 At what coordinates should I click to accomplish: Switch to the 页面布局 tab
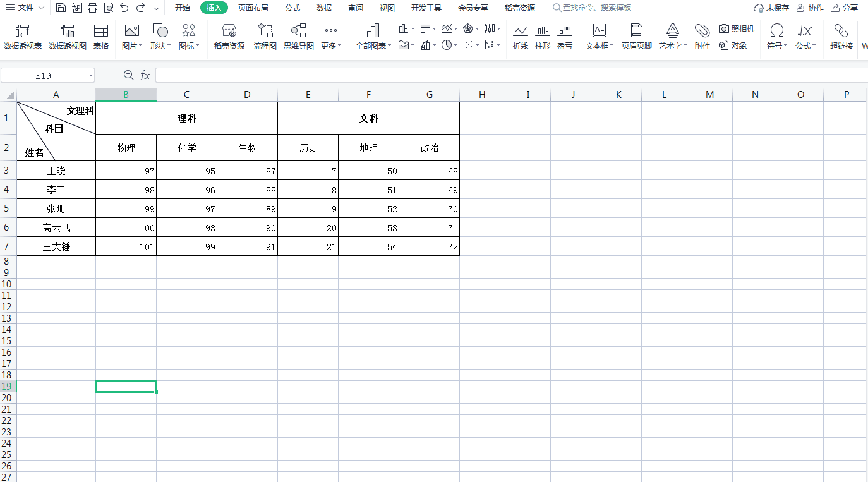[253, 8]
